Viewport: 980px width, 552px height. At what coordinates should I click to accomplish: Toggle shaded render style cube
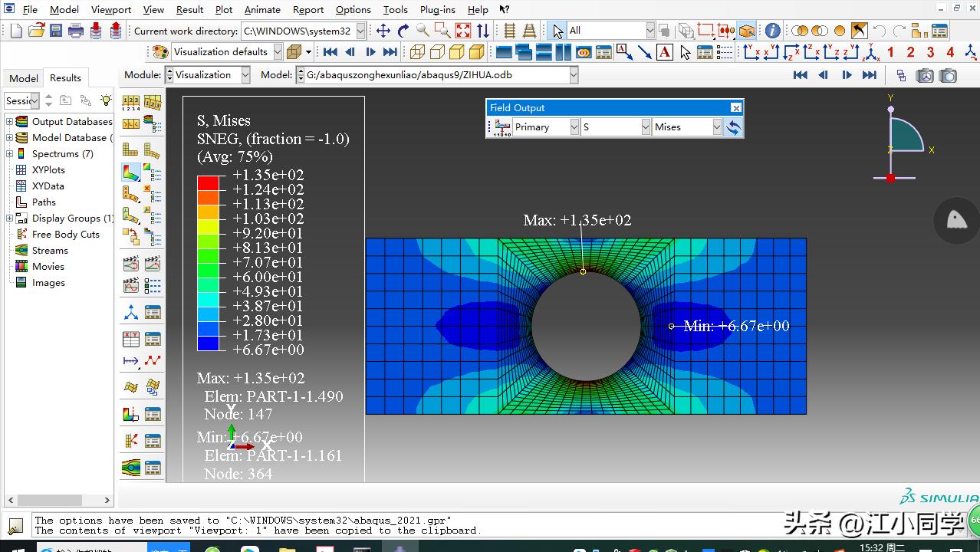(476, 52)
